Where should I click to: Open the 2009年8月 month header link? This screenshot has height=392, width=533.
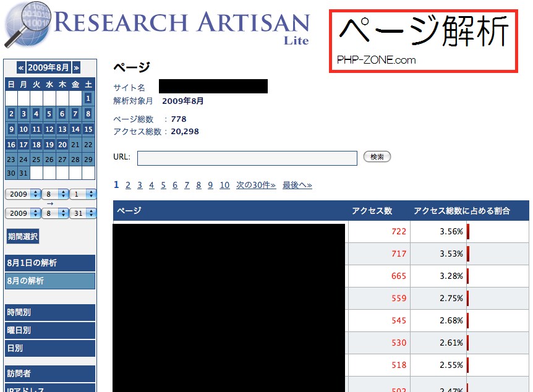click(x=49, y=67)
